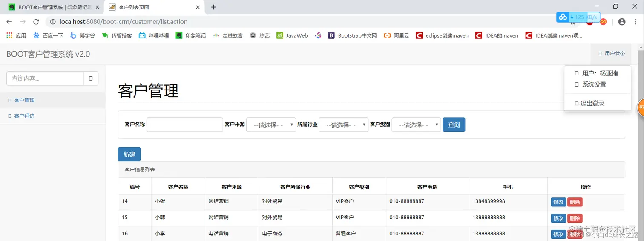Go back with the browser back arrow
The image size is (644, 241).
click(9, 22)
